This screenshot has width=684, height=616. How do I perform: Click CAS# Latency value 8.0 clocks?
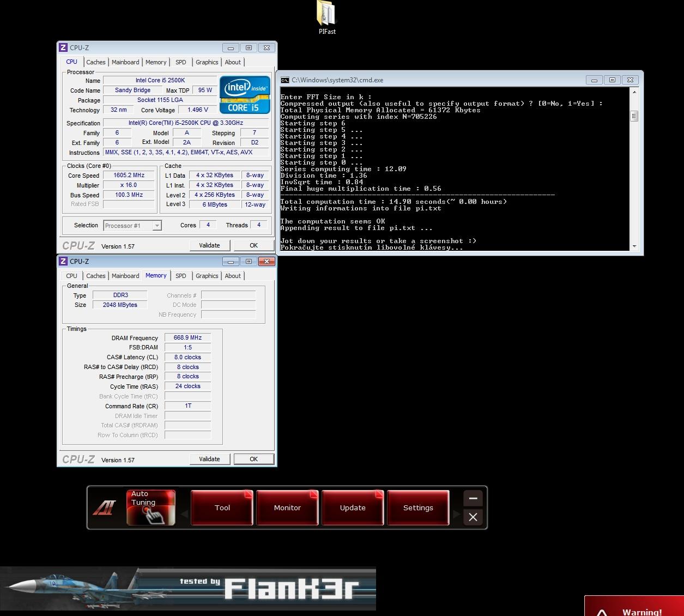pyautogui.click(x=188, y=358)
